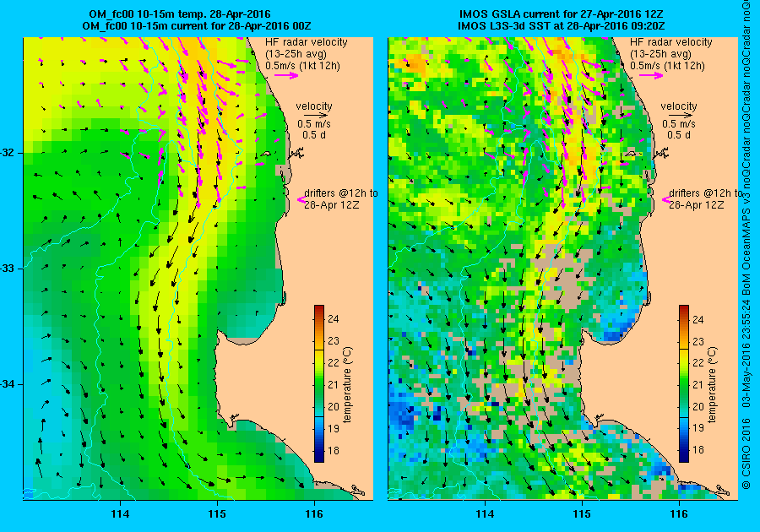Click the '116' longitude label under the IMOS SST map
Screen dimensions: 760x532
pyautogui.click(x=679, y=514)
